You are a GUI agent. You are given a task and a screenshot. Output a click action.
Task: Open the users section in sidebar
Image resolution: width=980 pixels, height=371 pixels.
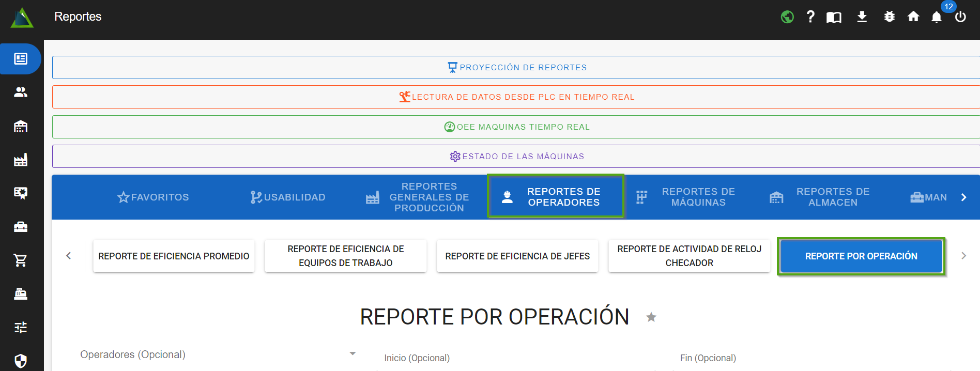click(21, 92)
